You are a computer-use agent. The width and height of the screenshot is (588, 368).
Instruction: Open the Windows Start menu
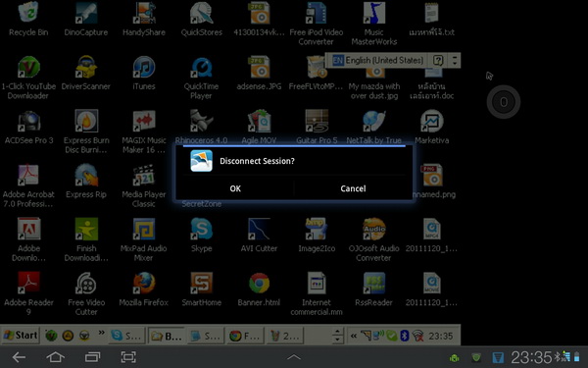point(21,335)
